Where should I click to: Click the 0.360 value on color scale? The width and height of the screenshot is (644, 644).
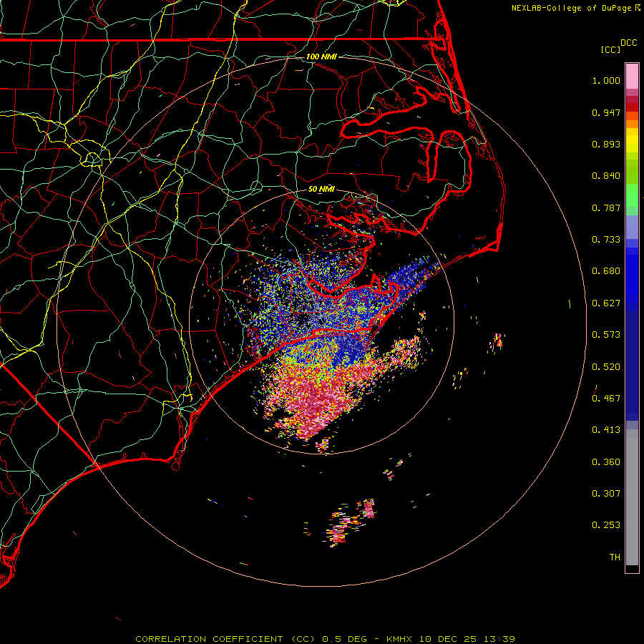tap(606, 462)
